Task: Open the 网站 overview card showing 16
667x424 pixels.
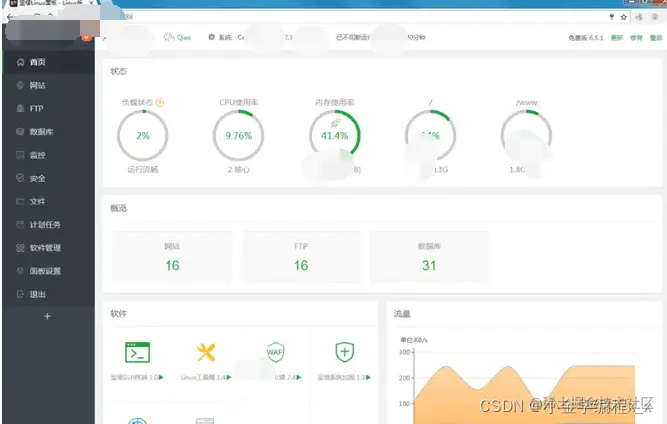Action: point(172,256)
